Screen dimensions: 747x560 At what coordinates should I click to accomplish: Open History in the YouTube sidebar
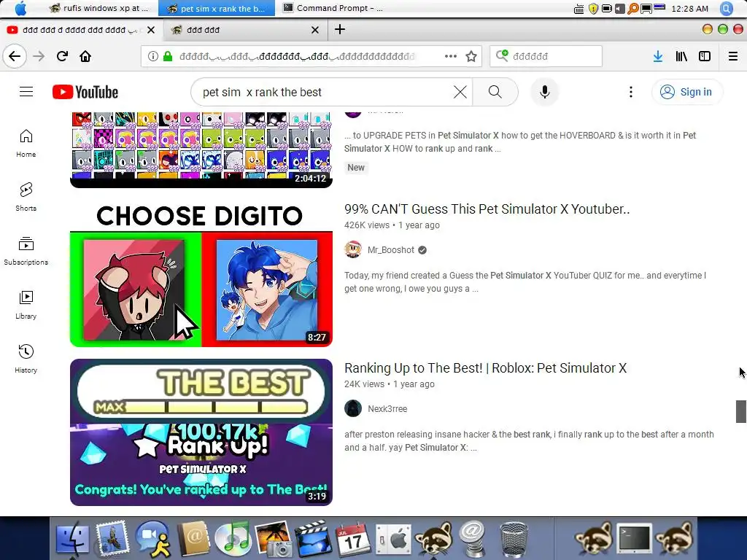click(x=26, y=359)
